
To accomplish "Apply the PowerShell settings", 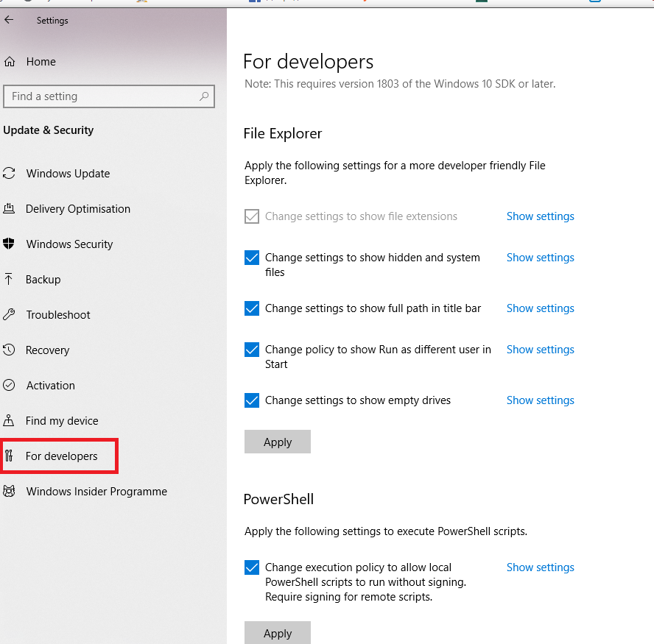I will click(x=278, y=633).
